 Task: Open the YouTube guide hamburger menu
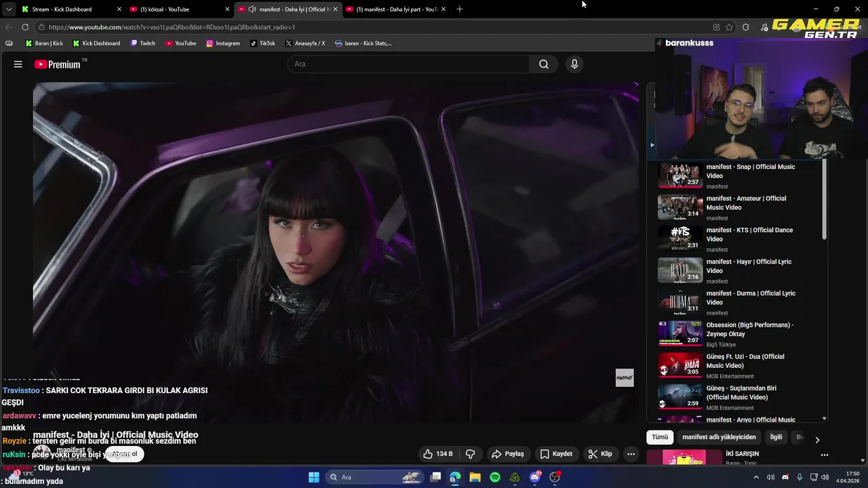click(x=18, y=64)
